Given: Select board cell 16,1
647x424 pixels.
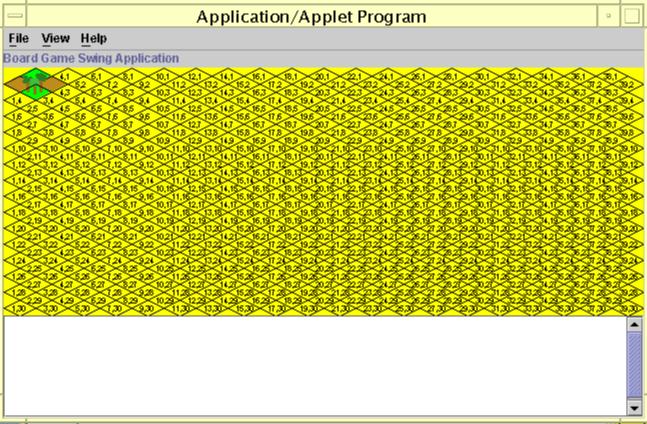Looking at the screenshot, I should coord(259,76).
